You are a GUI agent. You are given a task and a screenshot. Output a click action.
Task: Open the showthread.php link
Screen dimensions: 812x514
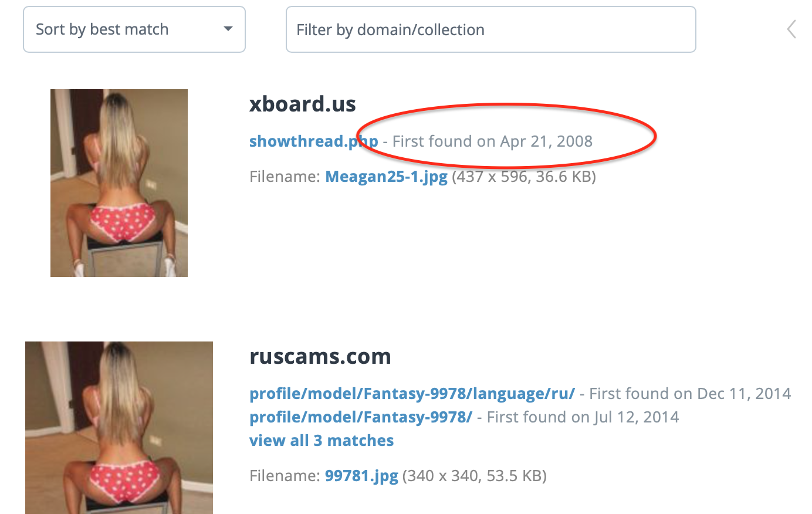[314, 141]
